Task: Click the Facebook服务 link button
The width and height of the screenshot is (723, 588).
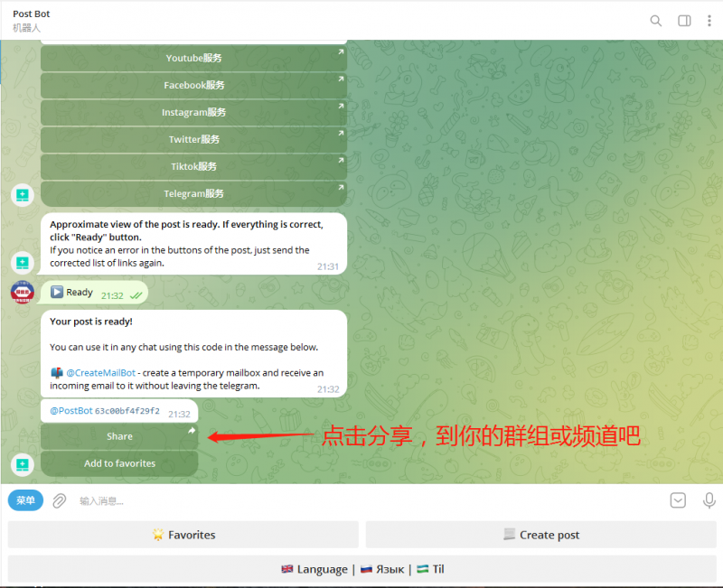Action: click(x=193, y=85)
